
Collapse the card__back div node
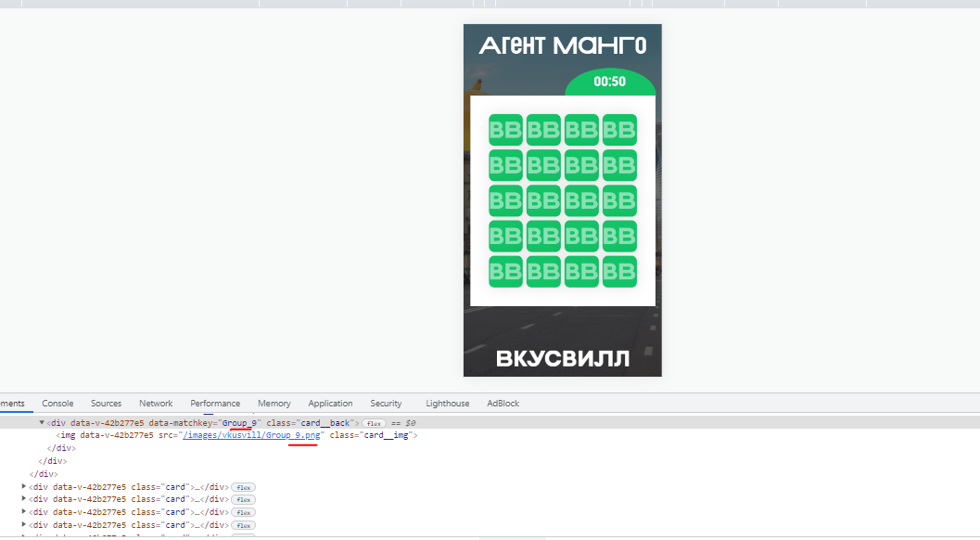click(42, 423)
